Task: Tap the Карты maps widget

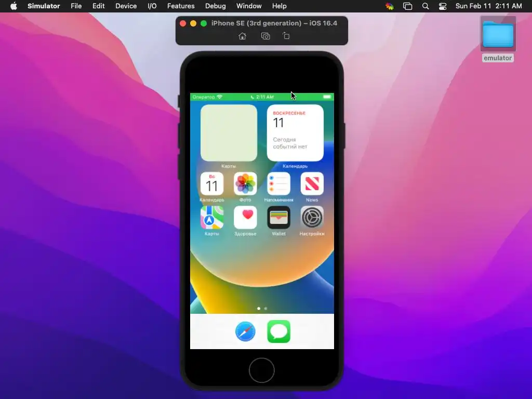Action: tap(229, 132)
